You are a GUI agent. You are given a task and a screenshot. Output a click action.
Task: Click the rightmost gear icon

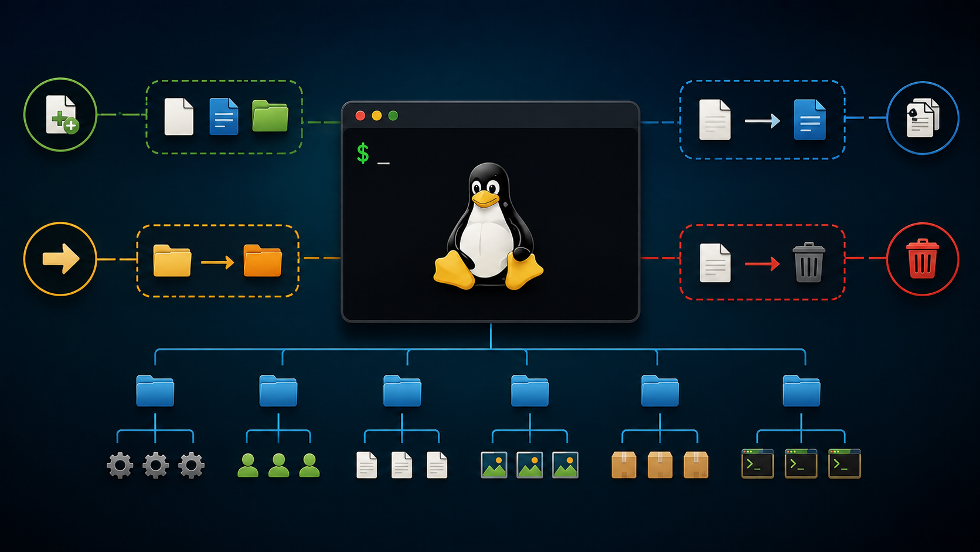pos(192,466)
